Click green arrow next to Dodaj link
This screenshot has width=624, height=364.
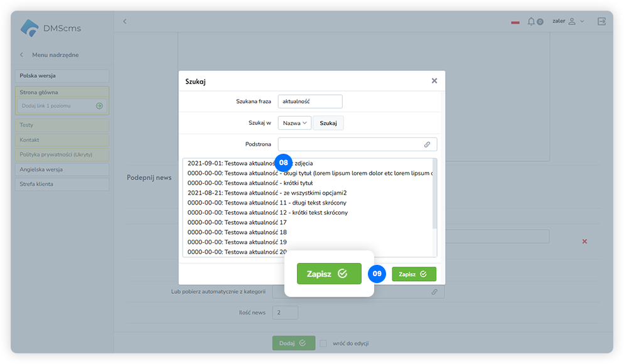click(99, 106)
